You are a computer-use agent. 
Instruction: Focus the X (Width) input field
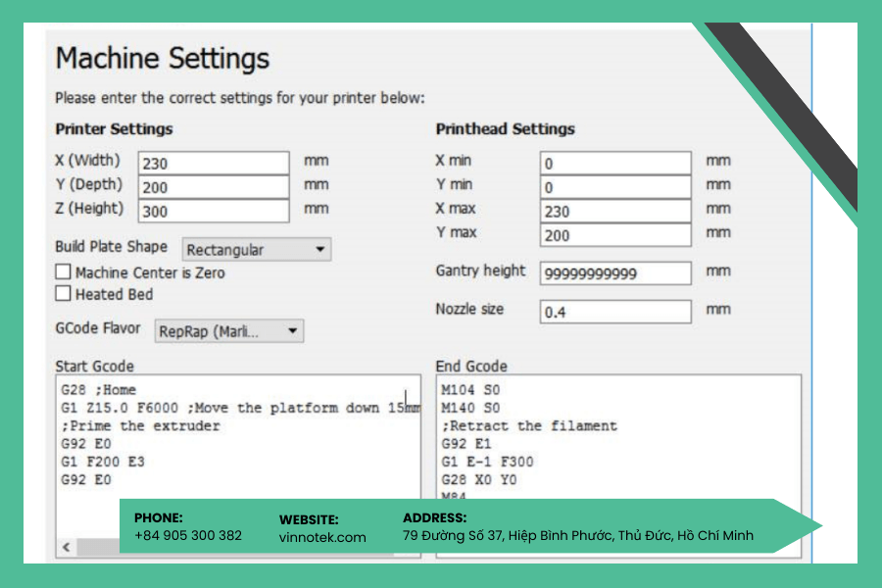(214, 164)
